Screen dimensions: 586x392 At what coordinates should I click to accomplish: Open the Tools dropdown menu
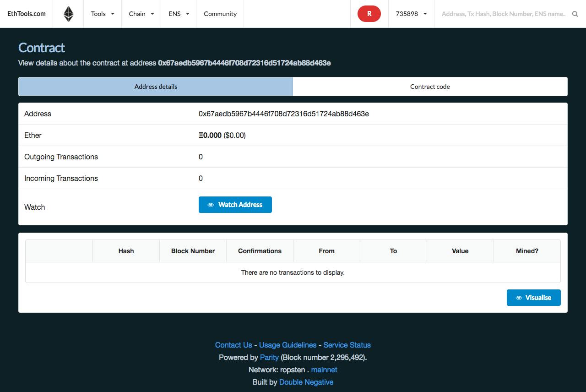click(x=103, y=14)
